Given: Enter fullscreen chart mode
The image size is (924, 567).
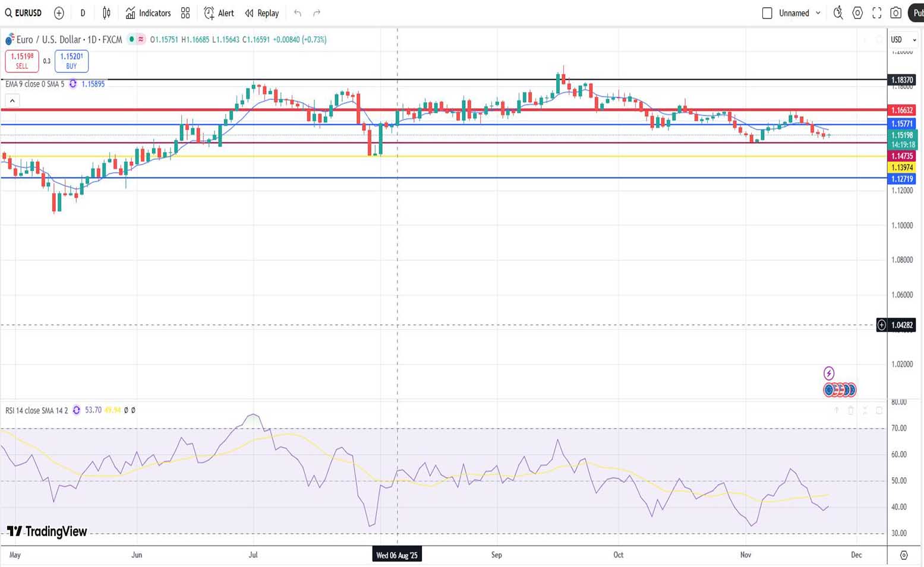Looking at the screenshot, I should (x=876, y=13).
